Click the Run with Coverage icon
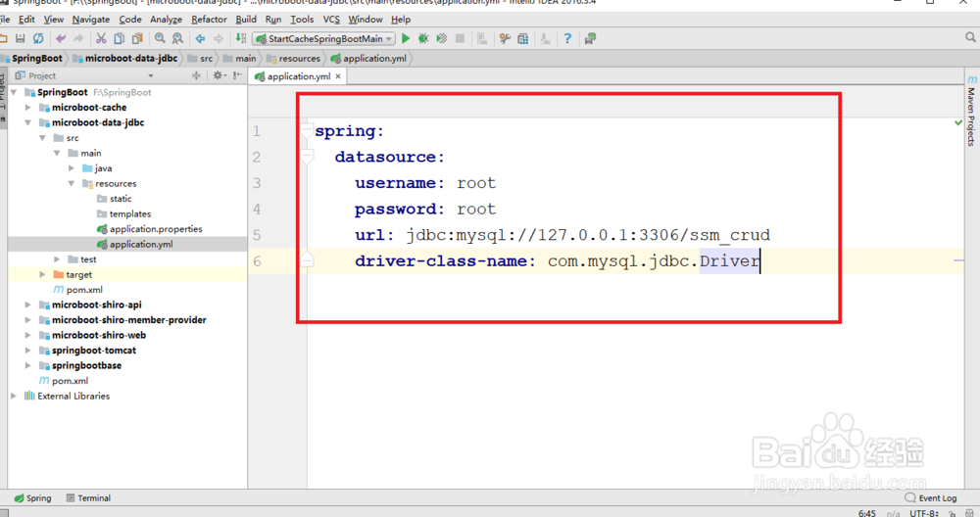This screenshot has height=517, width=980. point(442,39)
